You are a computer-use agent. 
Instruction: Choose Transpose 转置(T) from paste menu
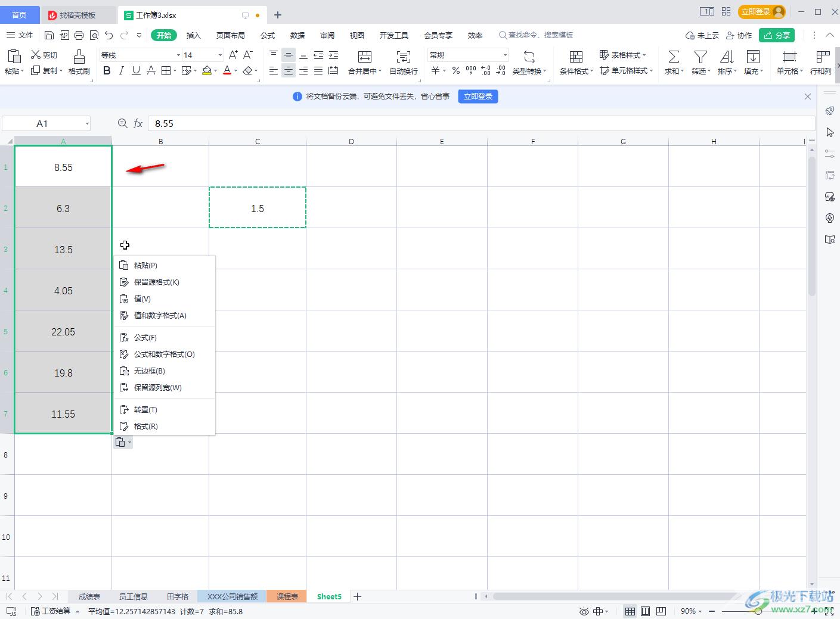pos(165,409)
